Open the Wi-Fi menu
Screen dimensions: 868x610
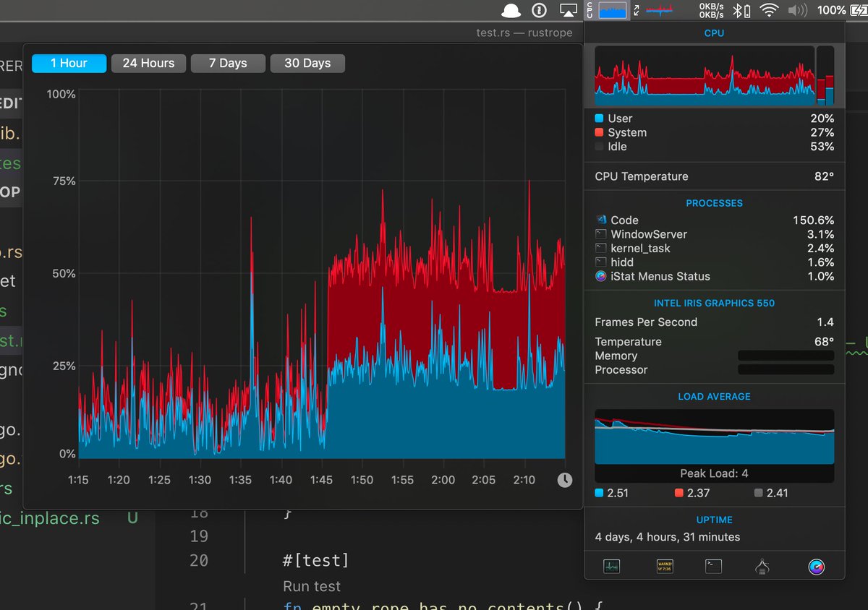click(769, 10)
